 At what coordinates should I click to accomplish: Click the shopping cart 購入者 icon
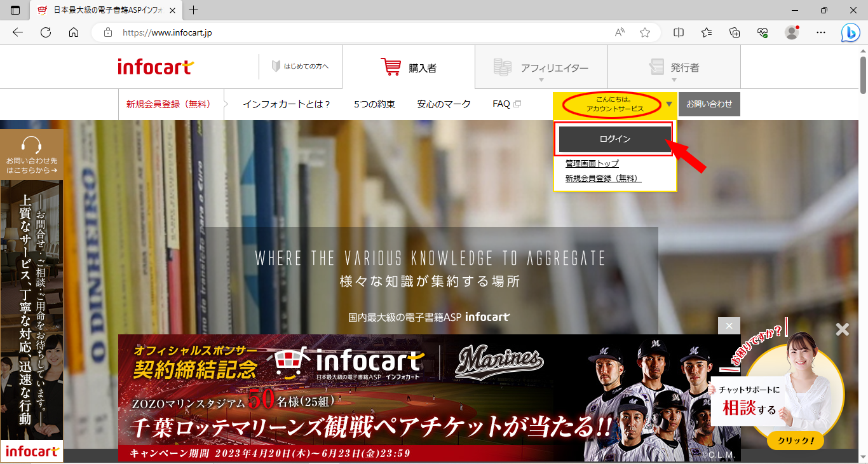pyautogui.click(x=391, y=67)
